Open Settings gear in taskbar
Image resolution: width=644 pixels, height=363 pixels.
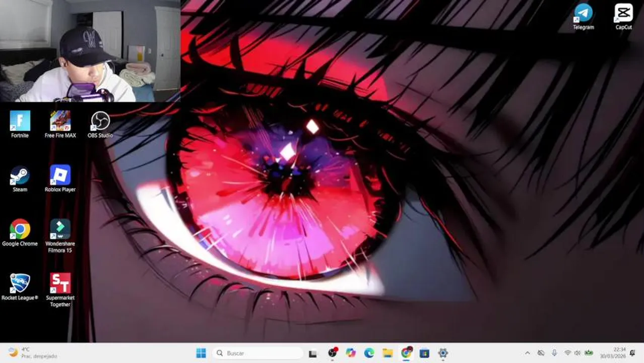click(x=443, y=353)
